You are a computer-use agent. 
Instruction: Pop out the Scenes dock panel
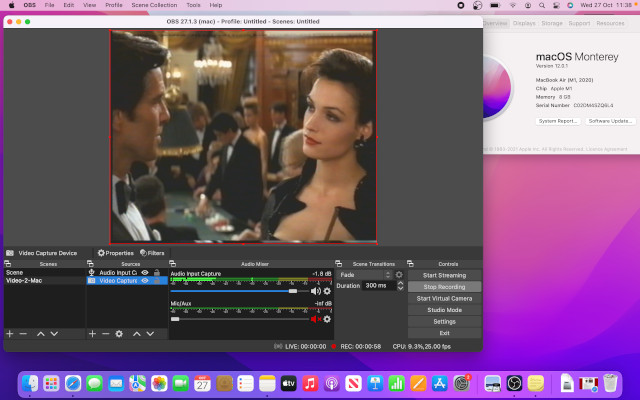click(x=8, y=264)
